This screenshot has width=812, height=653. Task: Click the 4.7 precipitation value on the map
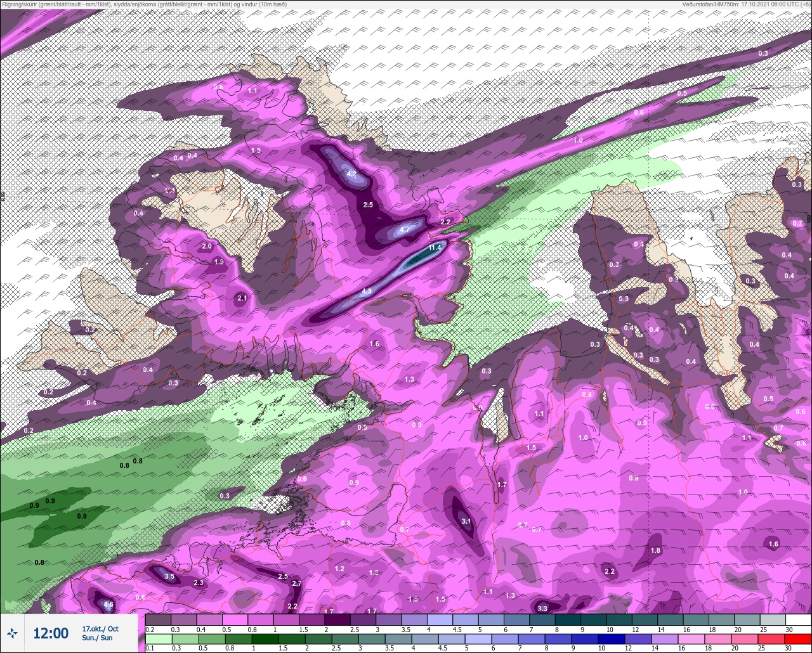[405, 229]
